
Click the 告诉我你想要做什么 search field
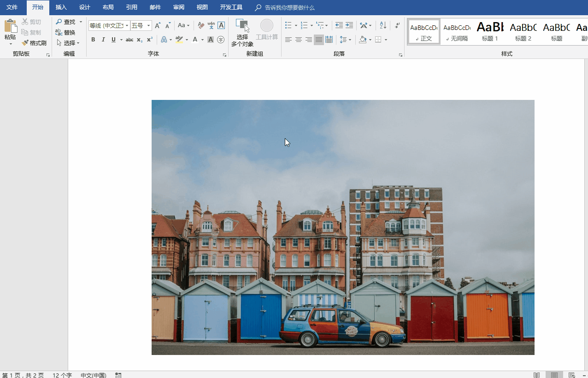pyautogui.click(x=289, y=7)
